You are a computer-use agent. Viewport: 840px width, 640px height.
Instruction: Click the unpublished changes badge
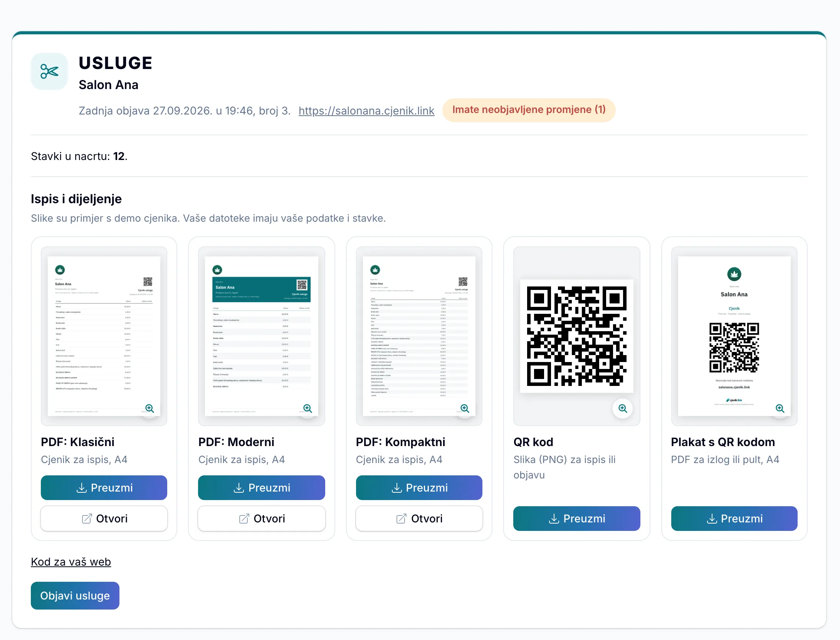click(x=529, y=110)
